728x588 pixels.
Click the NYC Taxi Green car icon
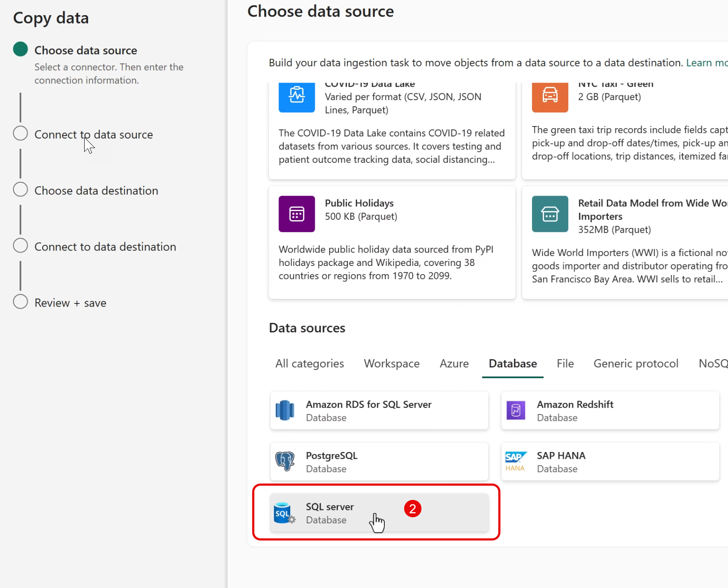coord(550,95)
